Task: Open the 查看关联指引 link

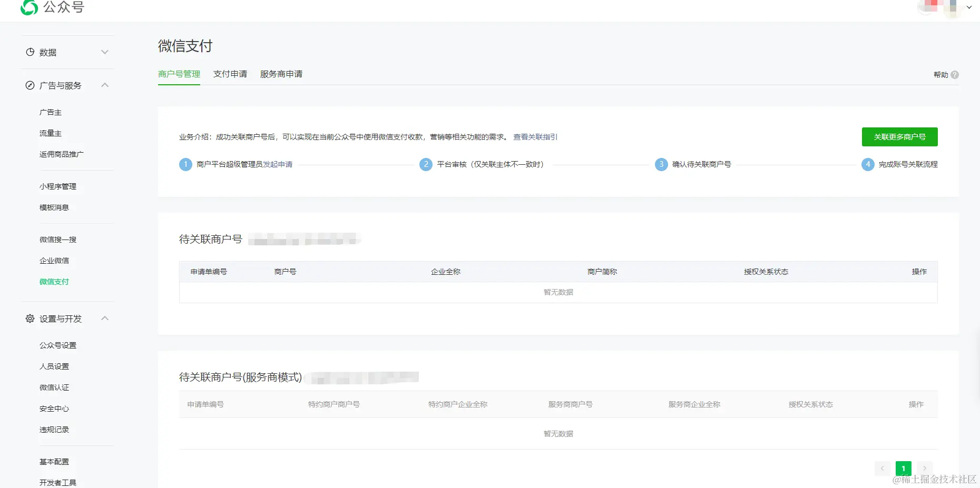Action: (535, 137)
